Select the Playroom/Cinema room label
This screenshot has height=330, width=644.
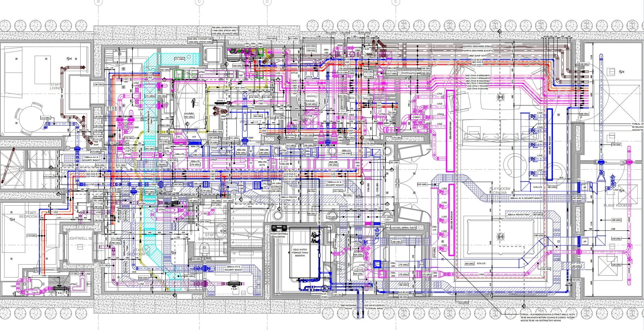pyautogui.click(x=500, y=191)
